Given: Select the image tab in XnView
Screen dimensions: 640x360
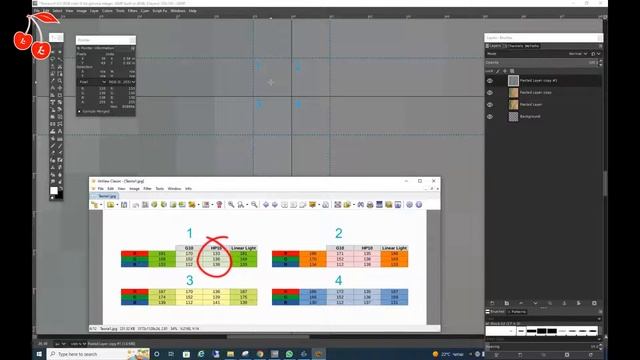Looking at the screenshot, I should (x=105, y=196).
